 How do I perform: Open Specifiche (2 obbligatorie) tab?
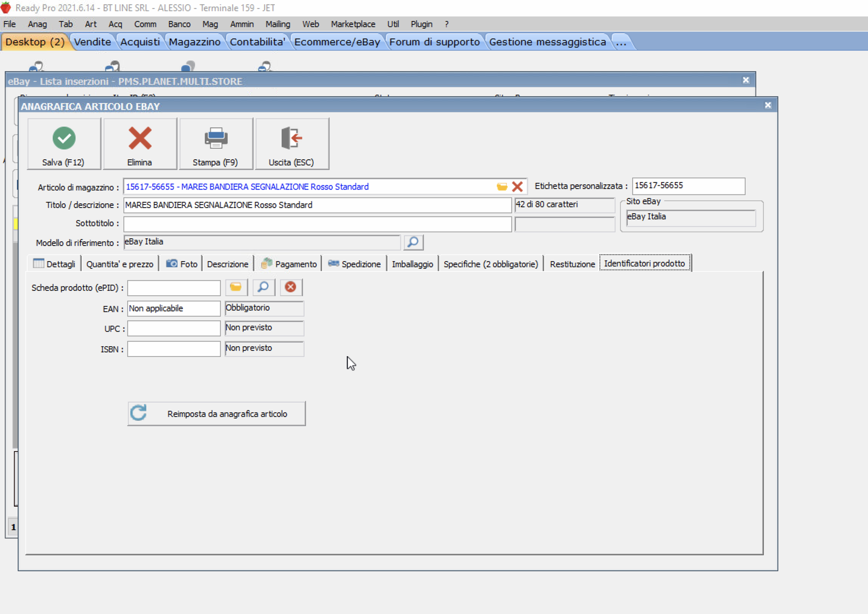[x=491, y=264]
